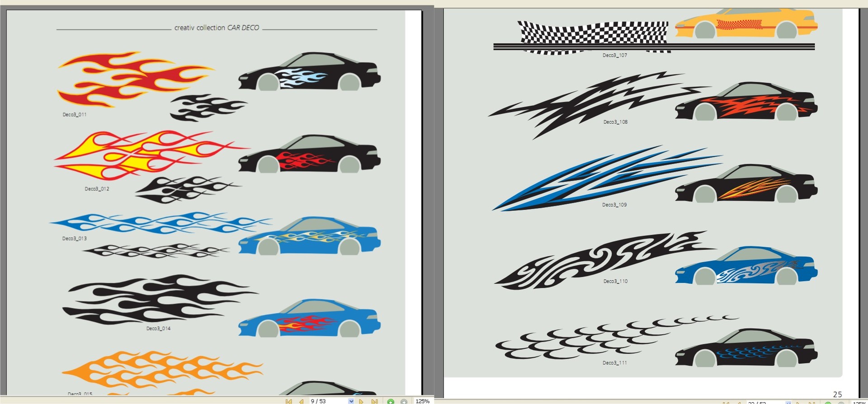Select the blue flame Deco3_013 graphic

[158, 223]
